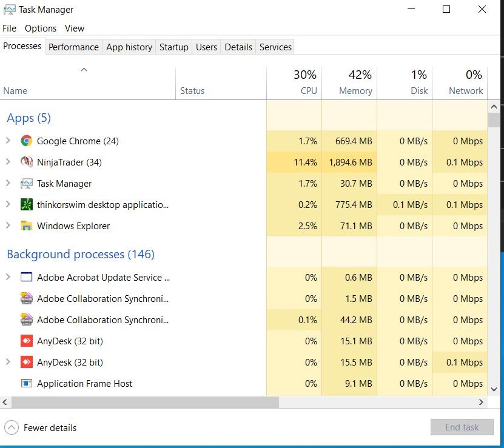The height and width of the screenshot is (448, 504).
Task: Click the Windows Explorer folder icon
Action: pyautogui.click(x=26, y=226)
